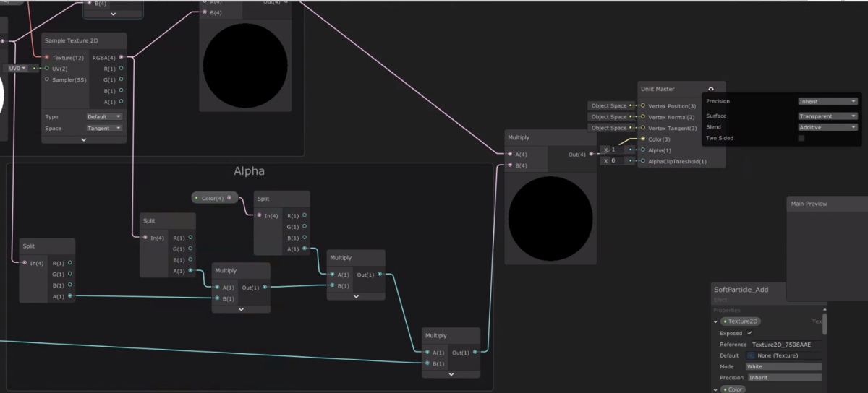Click the Unlit Master settings gear icon
Image resolution: width=868 pixels, height=393 pixels.
click(x=711, y=90)
